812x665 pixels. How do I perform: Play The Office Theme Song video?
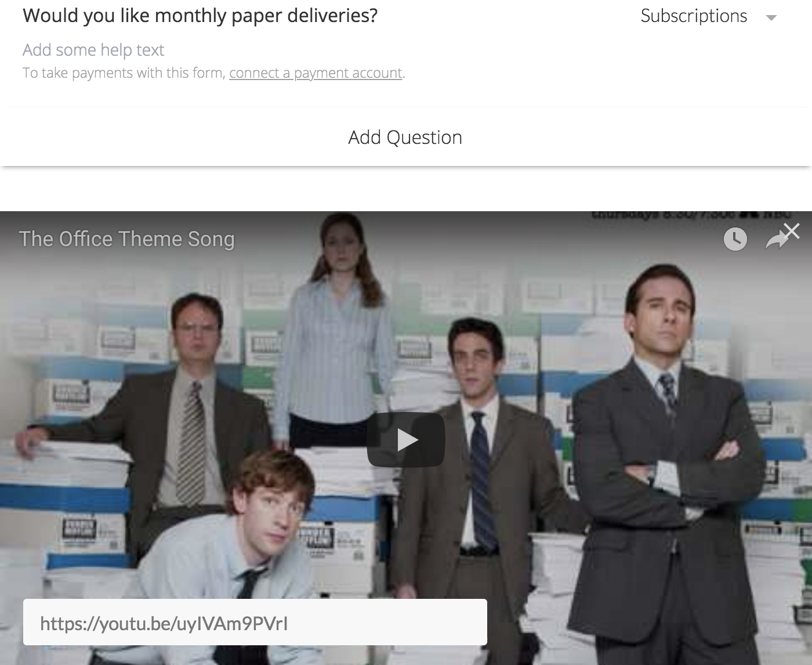406,440
